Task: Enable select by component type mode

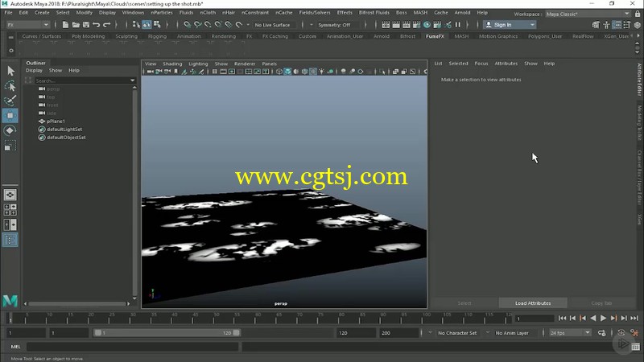Action: tap(157, 25)
